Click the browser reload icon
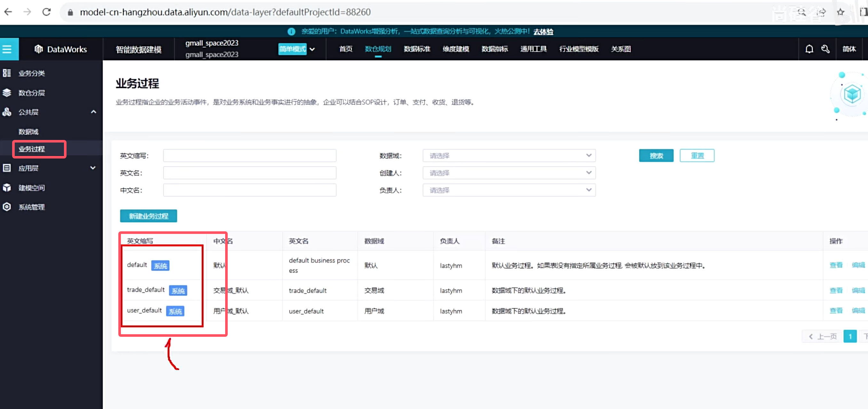868x409 pixels. (x=46, y=12)
